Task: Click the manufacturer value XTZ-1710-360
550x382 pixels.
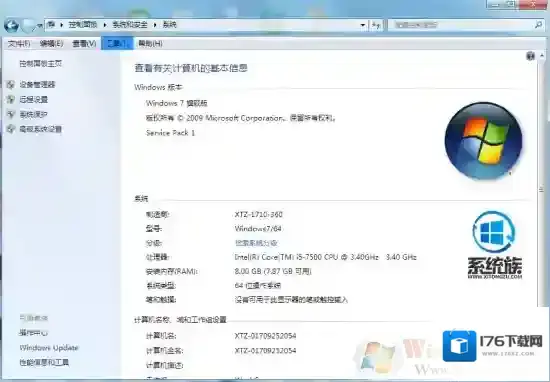Action: point(259,214)
